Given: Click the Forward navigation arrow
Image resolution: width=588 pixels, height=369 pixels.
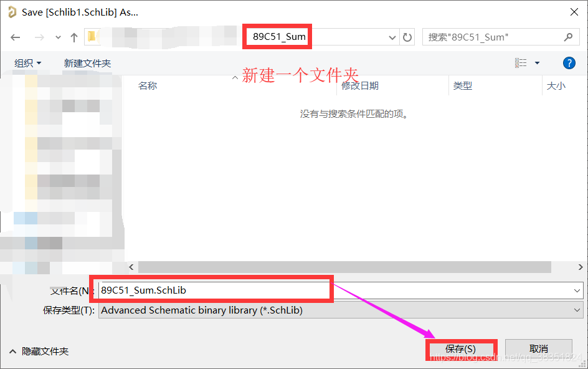Looking at the screenshot, I should point(39,37).
